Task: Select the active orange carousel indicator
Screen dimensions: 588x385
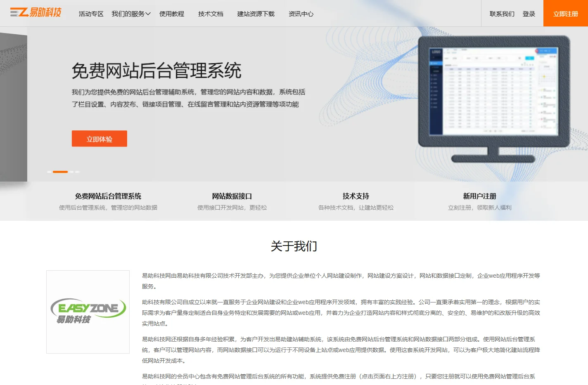Action: click(x=60, y=172)
